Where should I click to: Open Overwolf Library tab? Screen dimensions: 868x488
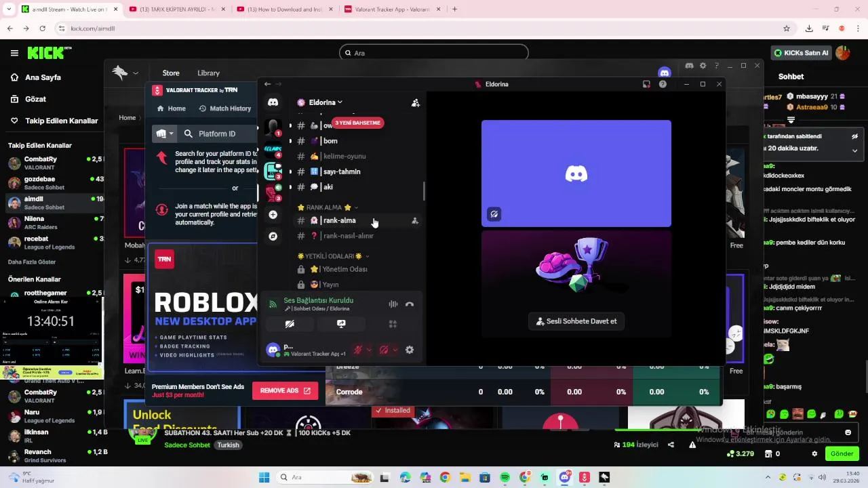tap(208, 73)
